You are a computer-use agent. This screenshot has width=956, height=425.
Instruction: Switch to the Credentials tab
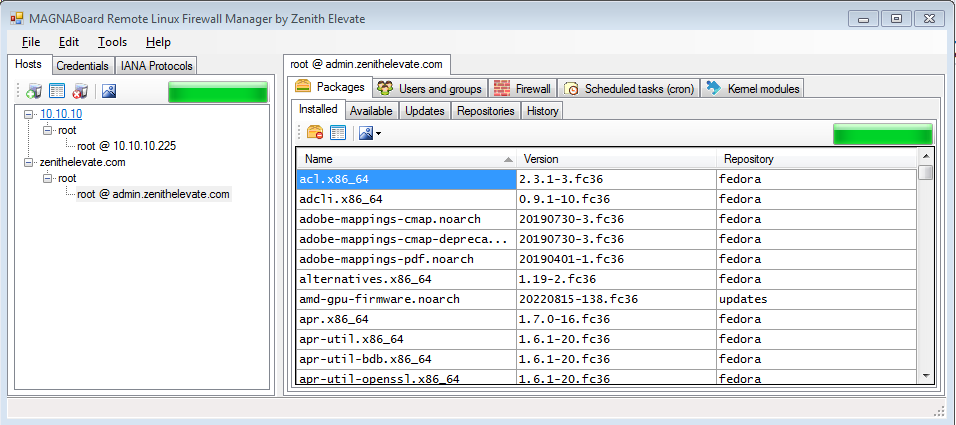point(82,66)
